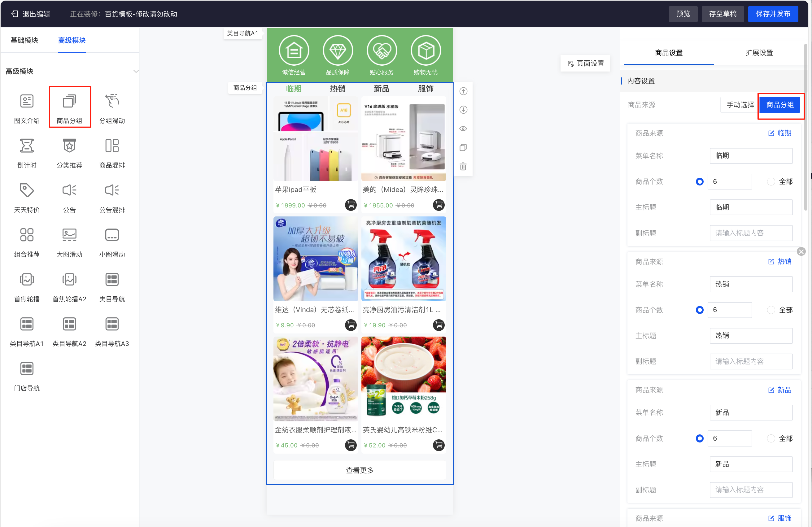
Task: Add the 分类推荐 module
Action: point(69,146)
